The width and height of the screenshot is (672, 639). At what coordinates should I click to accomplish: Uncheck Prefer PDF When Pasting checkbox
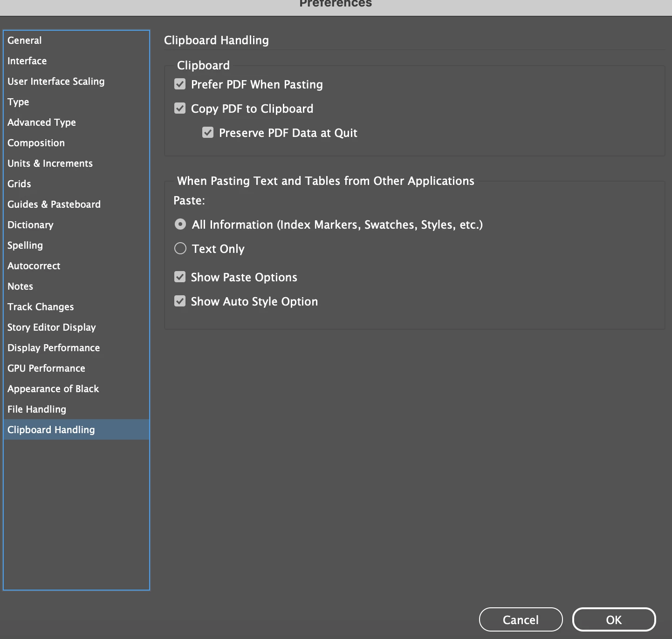[180, 84]
